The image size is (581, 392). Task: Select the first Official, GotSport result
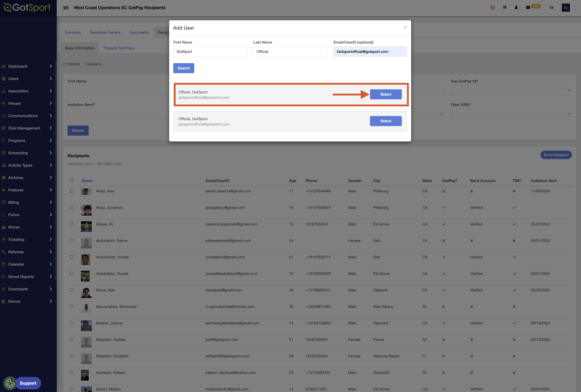tap(386, 94)
